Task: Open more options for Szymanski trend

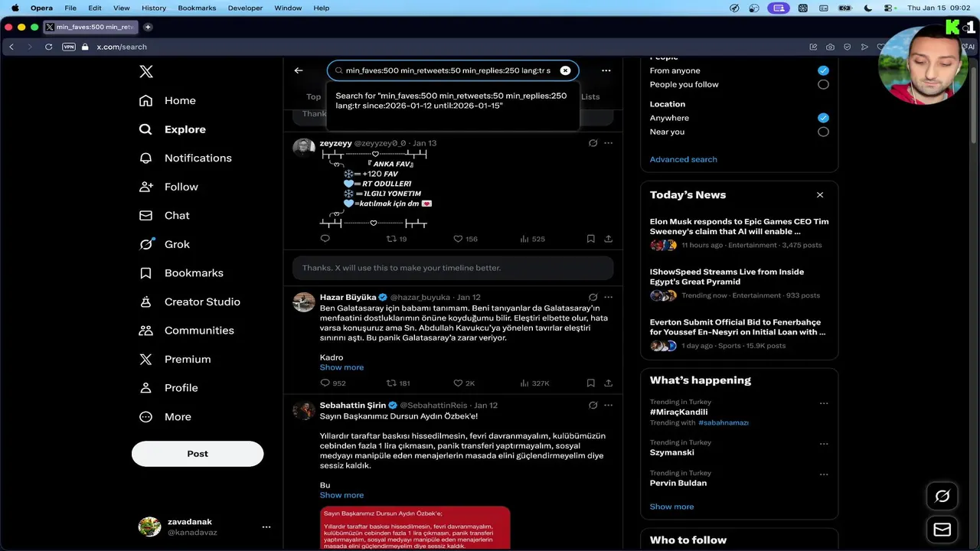Action: pos(824,443)
